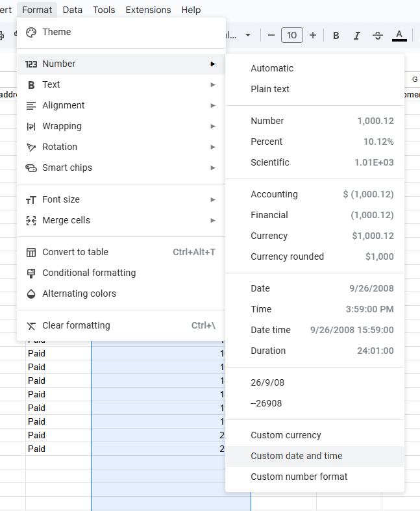
Task: Open the Data menu
Action: click(72, 10)
